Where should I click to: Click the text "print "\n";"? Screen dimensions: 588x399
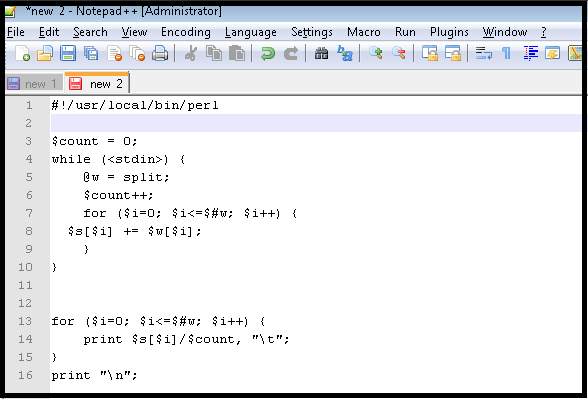[x=95, y=375]
